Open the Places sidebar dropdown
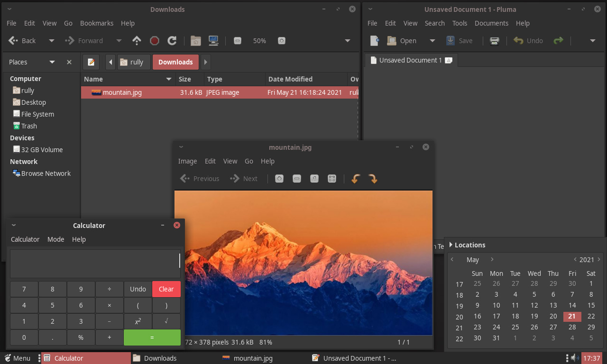The image size is (607, 364). click(52, 62)
